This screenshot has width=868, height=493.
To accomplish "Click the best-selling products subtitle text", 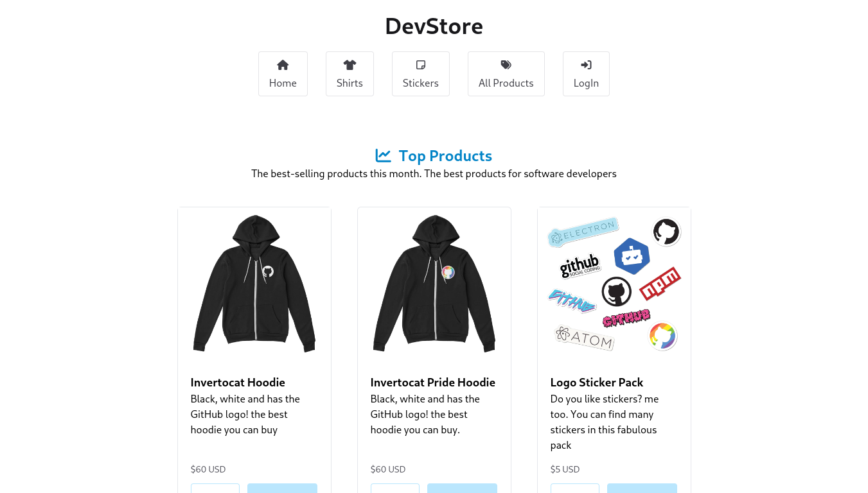I will point(434,173).
